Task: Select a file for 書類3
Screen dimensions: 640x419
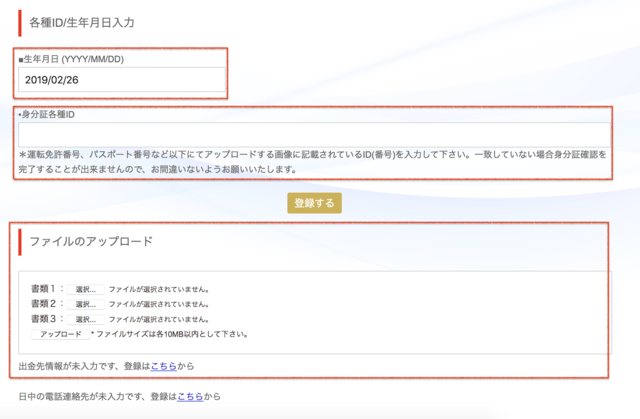Action: (86, 319)
